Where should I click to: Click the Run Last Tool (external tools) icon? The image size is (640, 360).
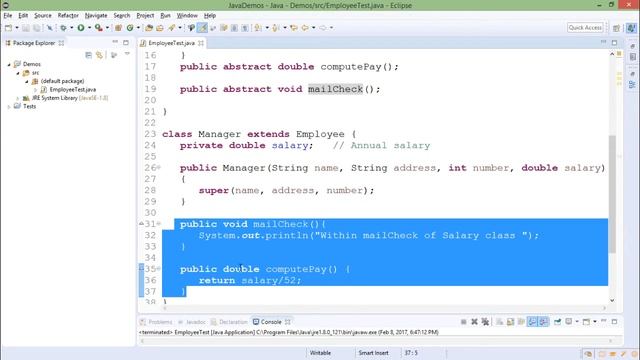[98, 28]
